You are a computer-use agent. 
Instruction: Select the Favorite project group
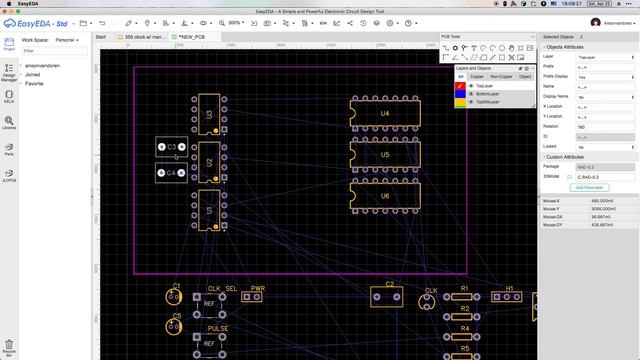(34, 84)
